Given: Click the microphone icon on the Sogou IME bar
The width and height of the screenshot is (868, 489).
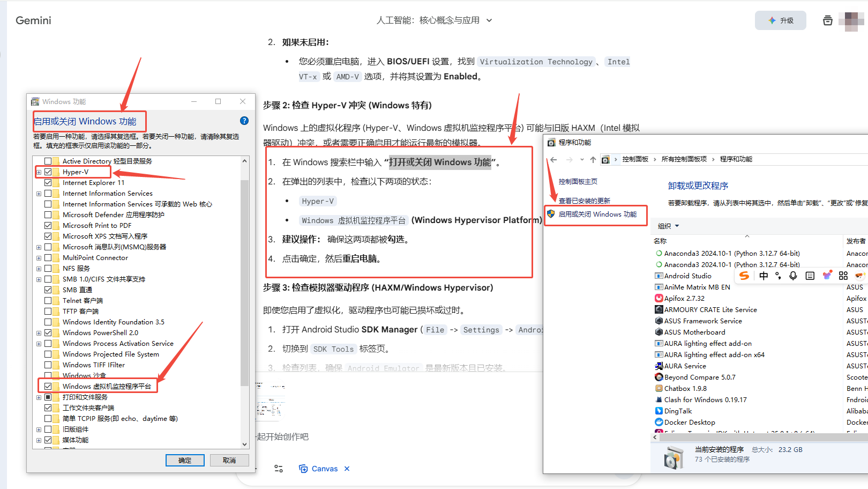Looking at the screenshot, I should tap(793, 276).
